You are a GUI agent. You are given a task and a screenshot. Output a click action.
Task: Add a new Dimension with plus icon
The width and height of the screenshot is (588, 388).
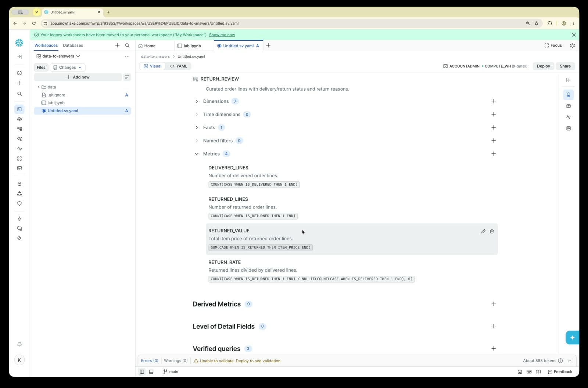tap(494, 101)
